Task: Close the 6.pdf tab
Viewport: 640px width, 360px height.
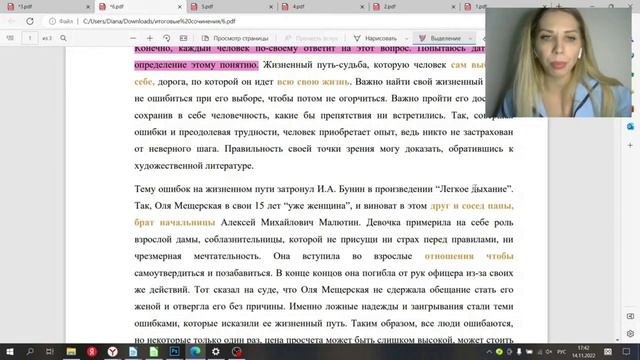Action: point(180,7)
